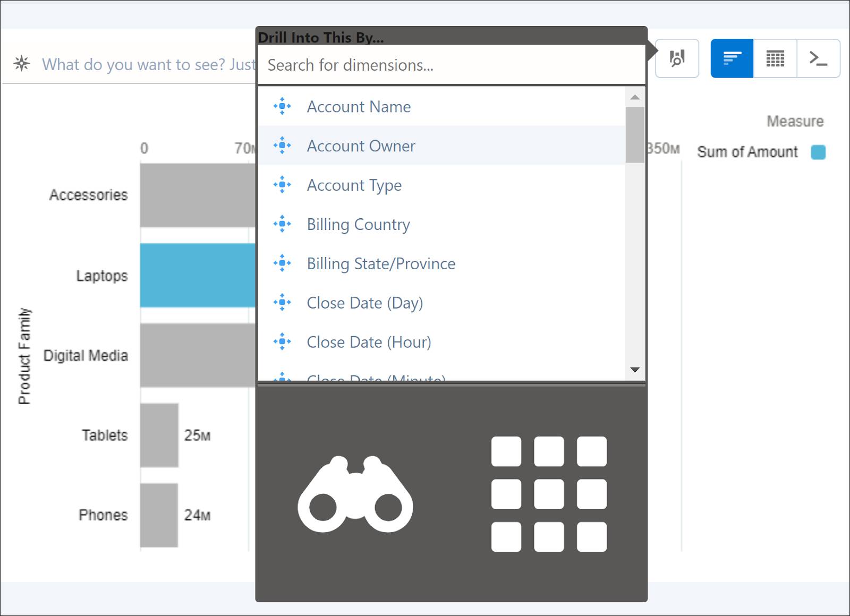Select Close Date (Day) dimension
This screenshot has height=616, width=850.
[441, 303]
